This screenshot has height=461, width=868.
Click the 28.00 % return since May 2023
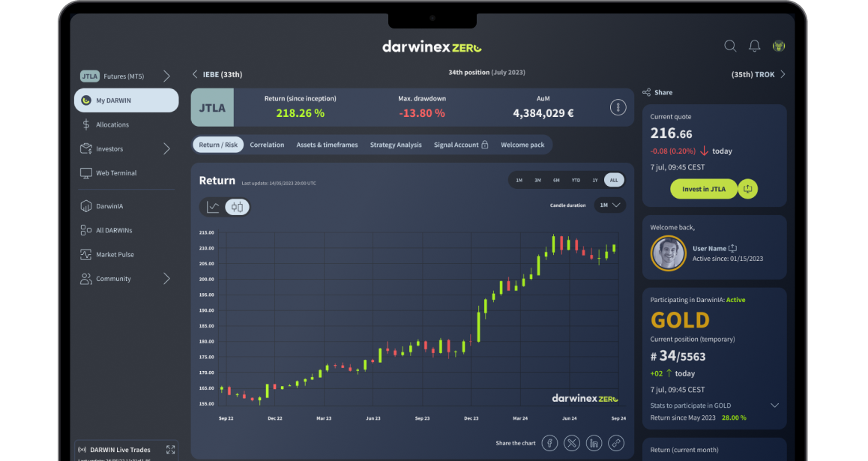[x=734, y=418]
